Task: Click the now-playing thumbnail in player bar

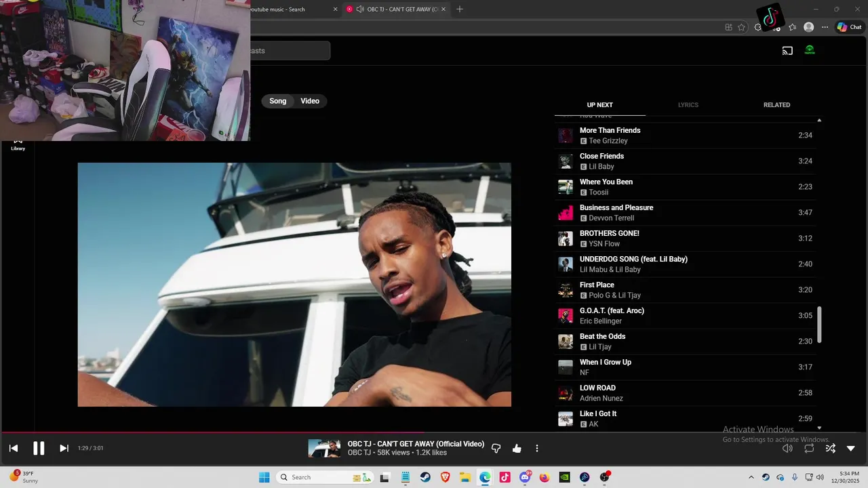Action: click(x=324, y=448)
